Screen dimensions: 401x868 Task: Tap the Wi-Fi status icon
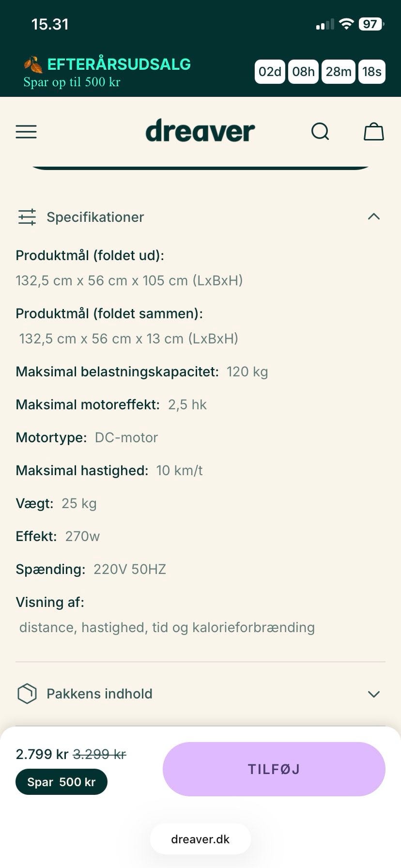pyautogui.click(x=346, y=24)
